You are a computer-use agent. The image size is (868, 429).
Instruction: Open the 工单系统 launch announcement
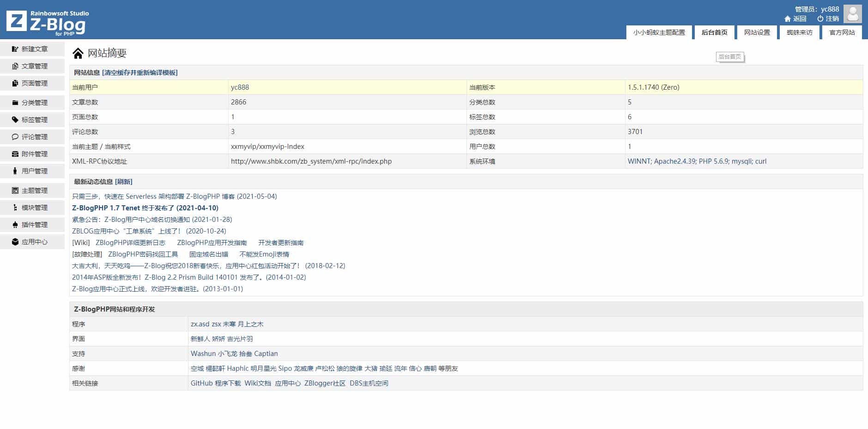(149, 231)
